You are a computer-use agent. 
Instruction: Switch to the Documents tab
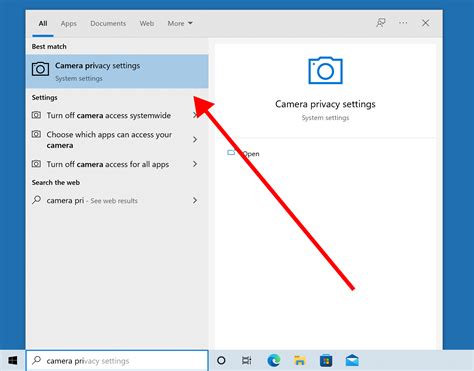click(108, 23)
